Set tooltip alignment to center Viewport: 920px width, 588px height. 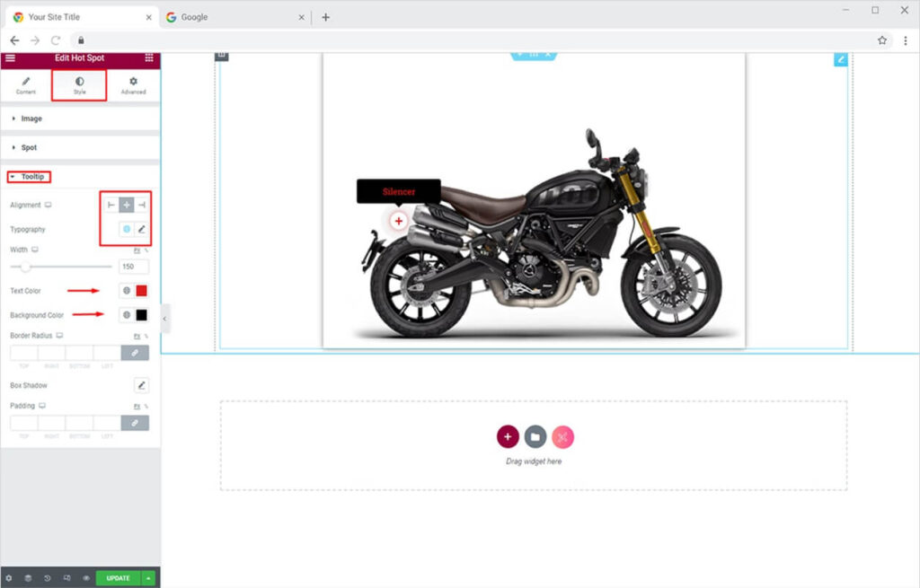[x=127, y=206]
